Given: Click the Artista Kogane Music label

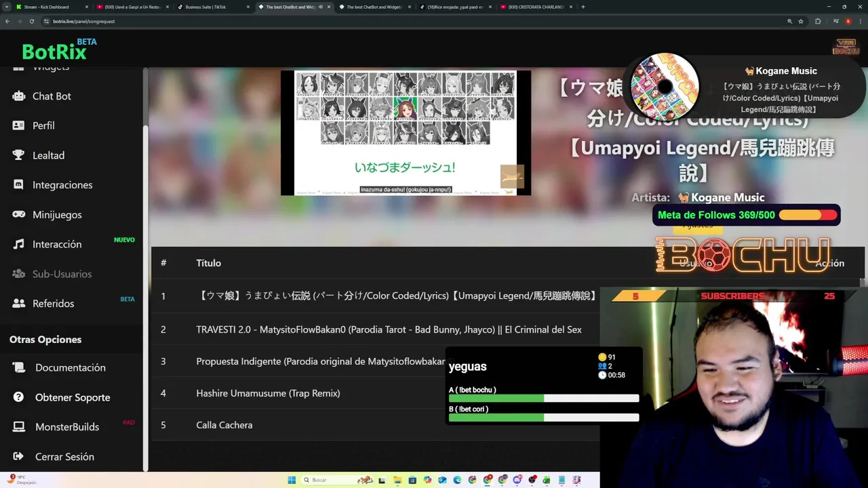Looking at the screenshot, I should [698, 198].
